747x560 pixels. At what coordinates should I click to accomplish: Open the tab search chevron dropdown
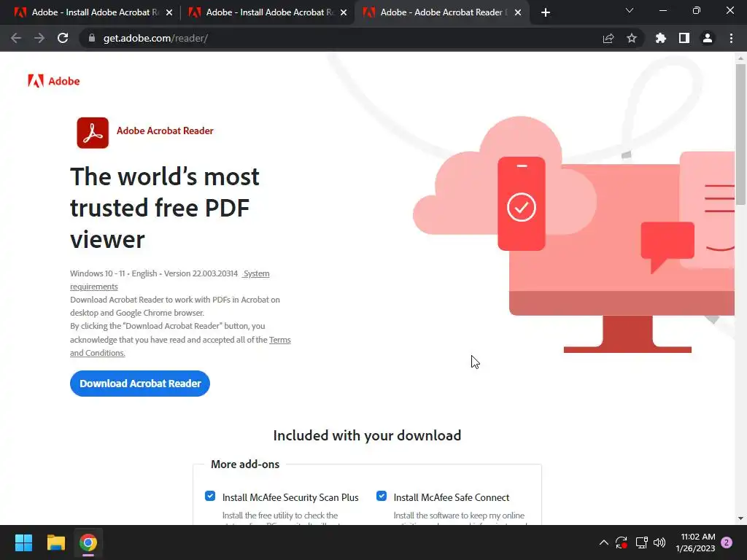coord(630,10)
